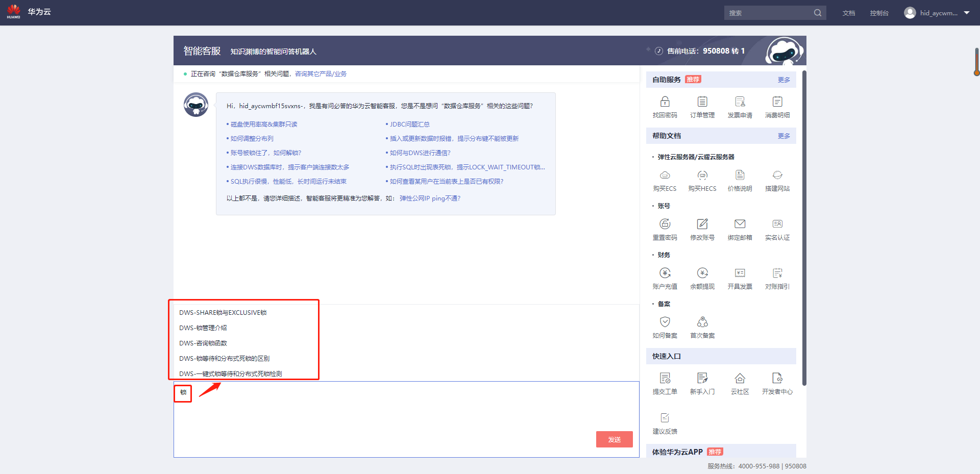
Task: Open the 消费明细 billing details icon
Action: (x=777, y=102)
